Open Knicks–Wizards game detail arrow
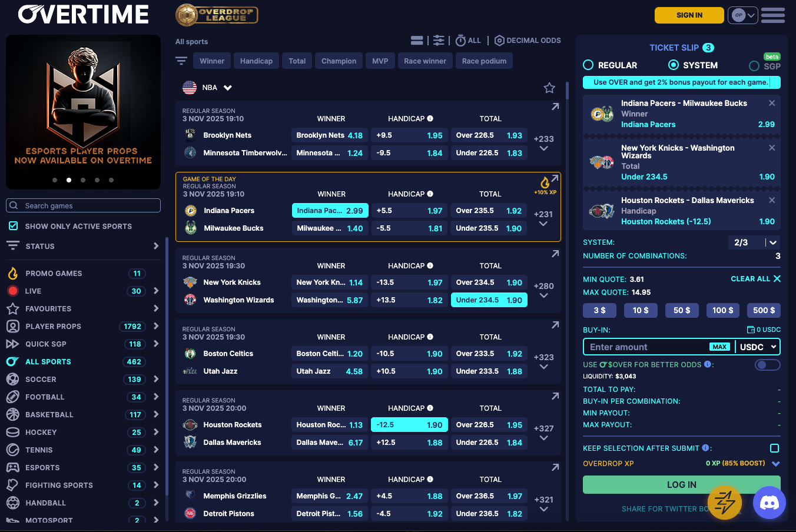 [x=555, y=254]
